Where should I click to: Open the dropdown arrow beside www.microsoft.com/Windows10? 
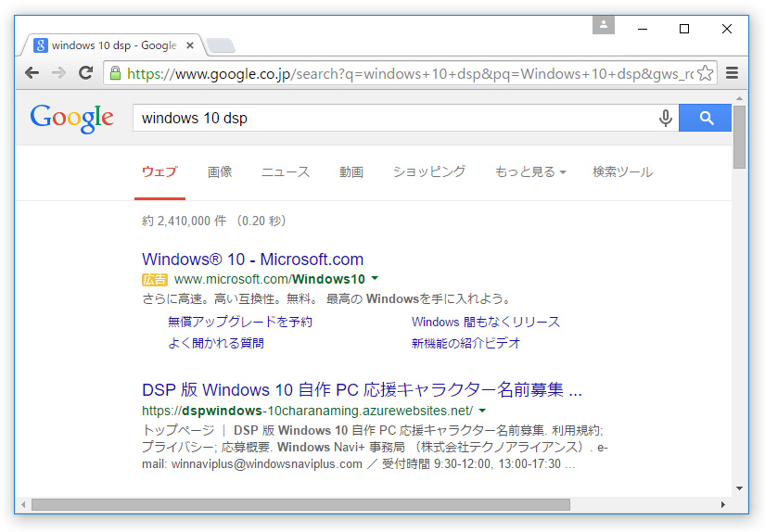point(375,278)
